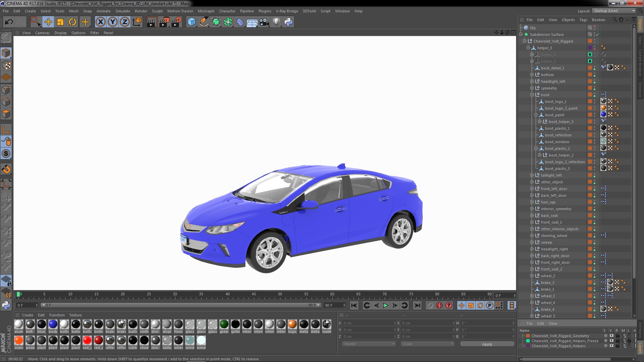This screenshot has width=644, height=362.
Task: Select the Move tool
Action: 48,22
